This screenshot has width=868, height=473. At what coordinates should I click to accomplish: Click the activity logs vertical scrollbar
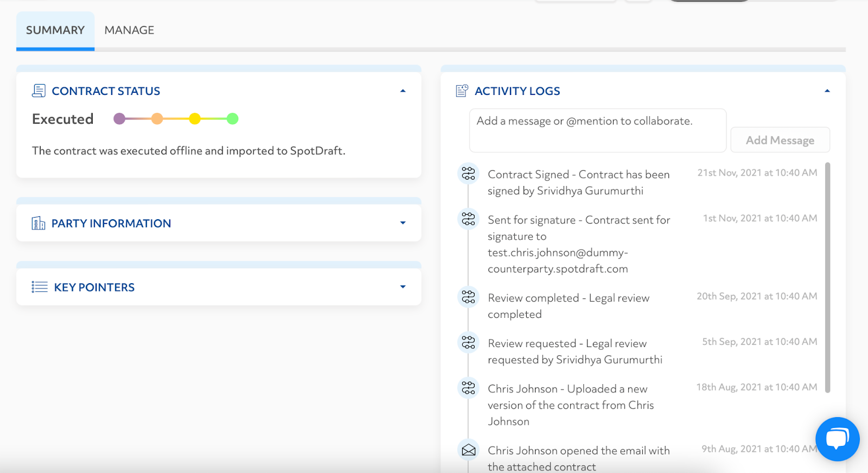click(827, 277)
